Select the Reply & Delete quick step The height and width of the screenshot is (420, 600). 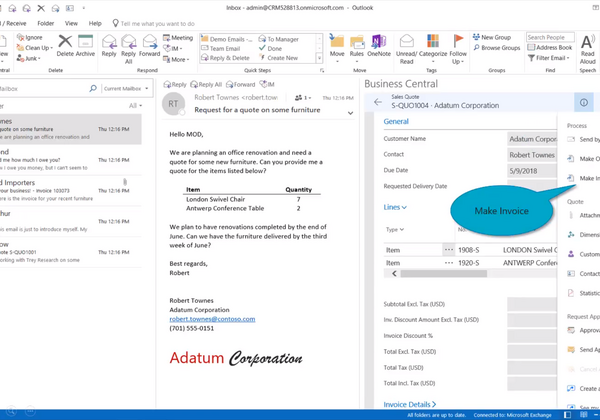coord(225,58)
